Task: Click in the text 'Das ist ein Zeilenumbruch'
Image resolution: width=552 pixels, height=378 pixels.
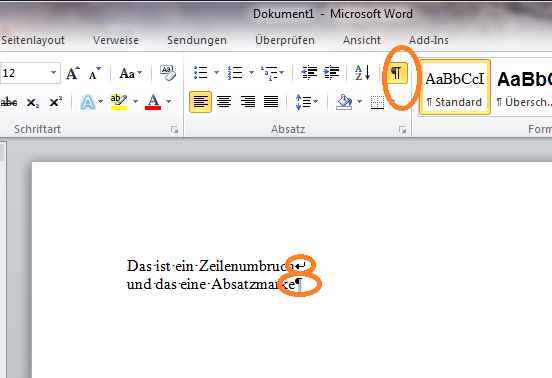Action: [211, 266]
